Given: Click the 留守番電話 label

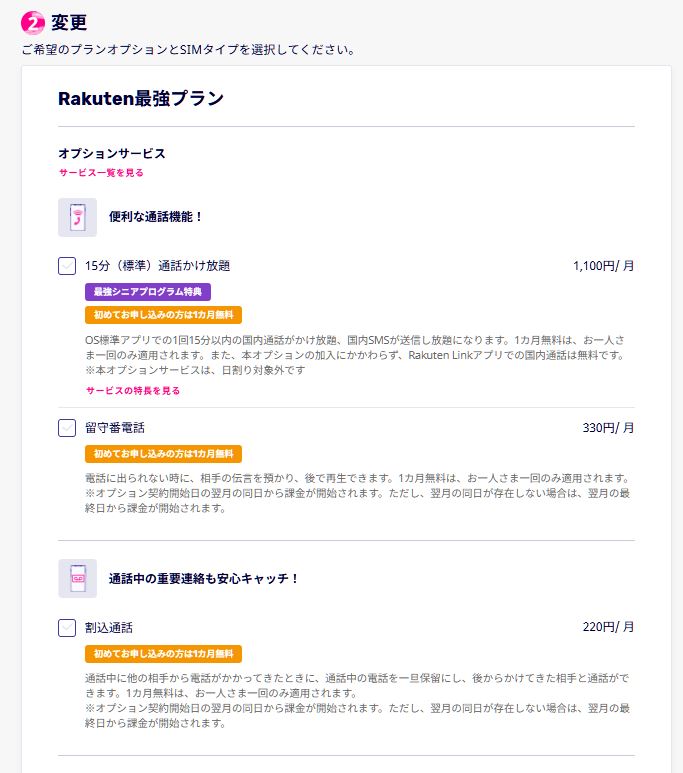Looking at the screenshot, I should [115, 428].
